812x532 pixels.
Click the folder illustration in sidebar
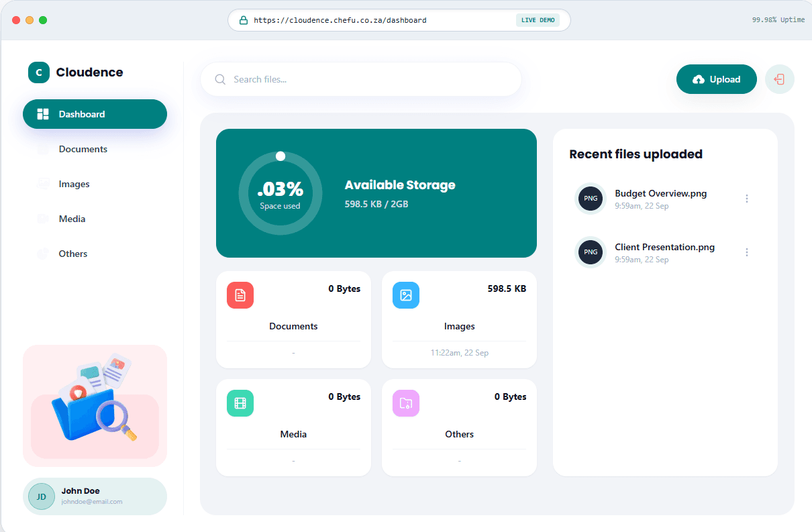95,398
